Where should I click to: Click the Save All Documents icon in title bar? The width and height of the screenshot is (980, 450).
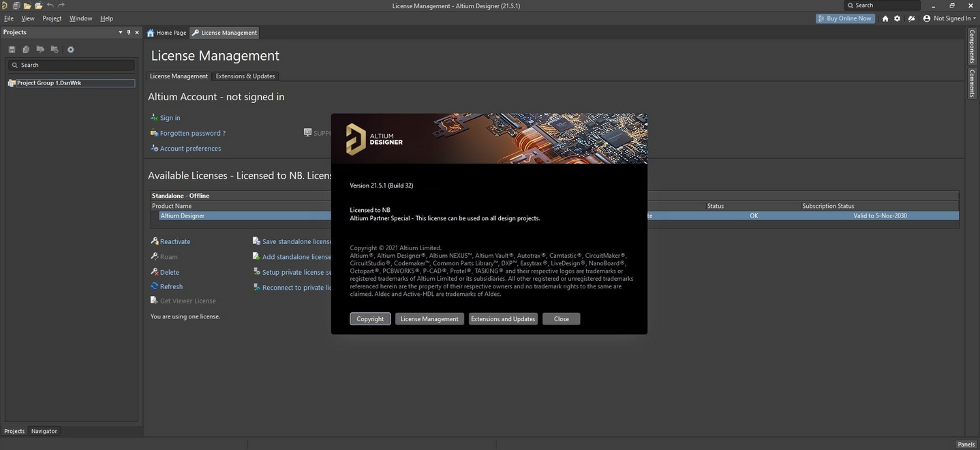click(16, 5)
